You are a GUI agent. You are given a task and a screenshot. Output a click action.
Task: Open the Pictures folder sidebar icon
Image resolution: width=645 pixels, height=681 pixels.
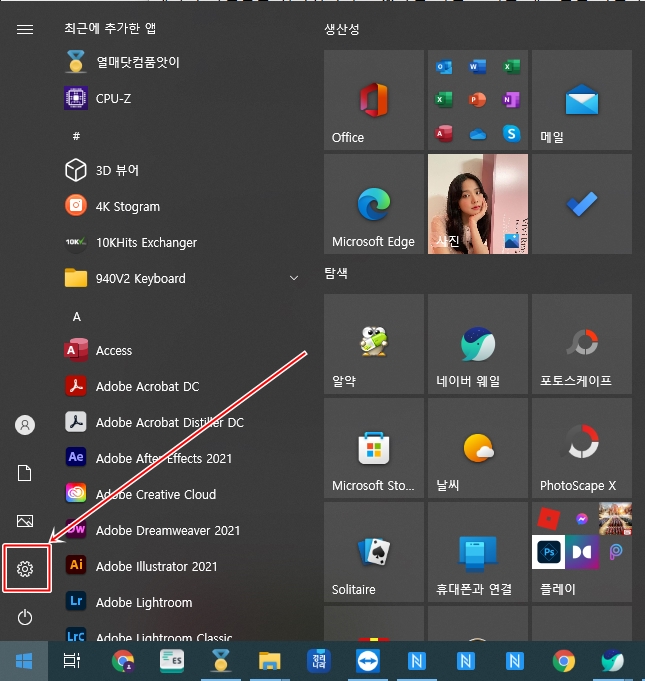[25, 521]
